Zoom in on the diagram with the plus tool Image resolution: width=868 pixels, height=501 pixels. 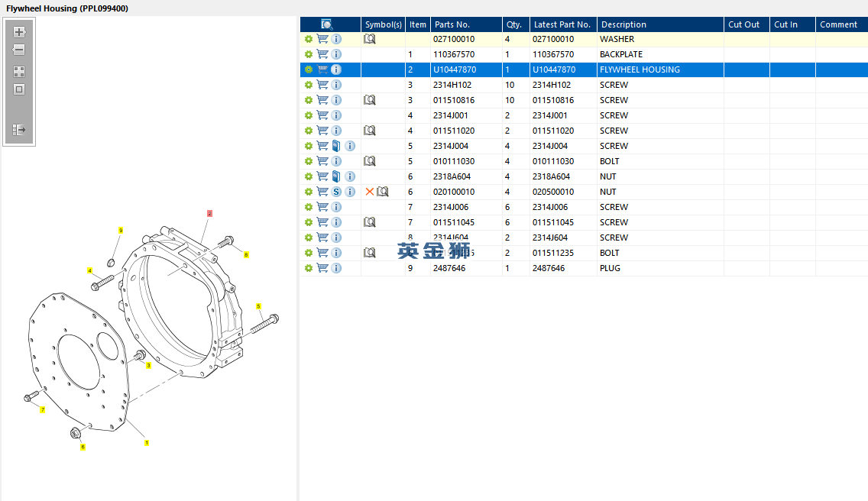pos(19,32)
